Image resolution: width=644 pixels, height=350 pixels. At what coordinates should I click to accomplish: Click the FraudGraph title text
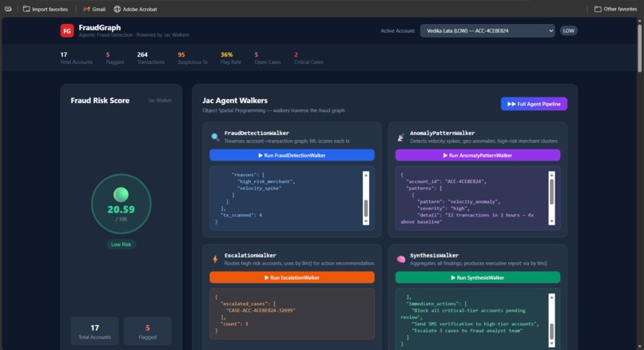coord(99,27)
